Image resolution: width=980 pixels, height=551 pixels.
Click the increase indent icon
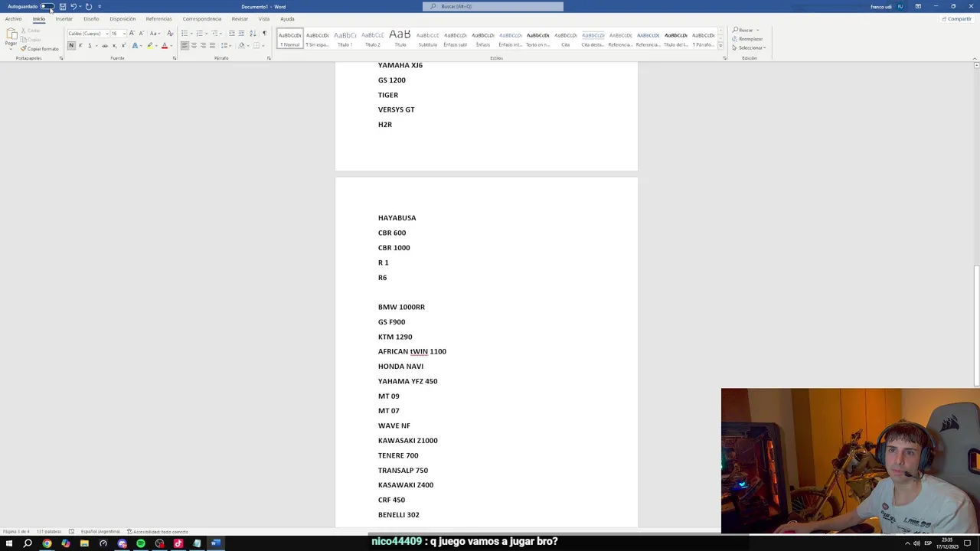(x=241, y=34)
